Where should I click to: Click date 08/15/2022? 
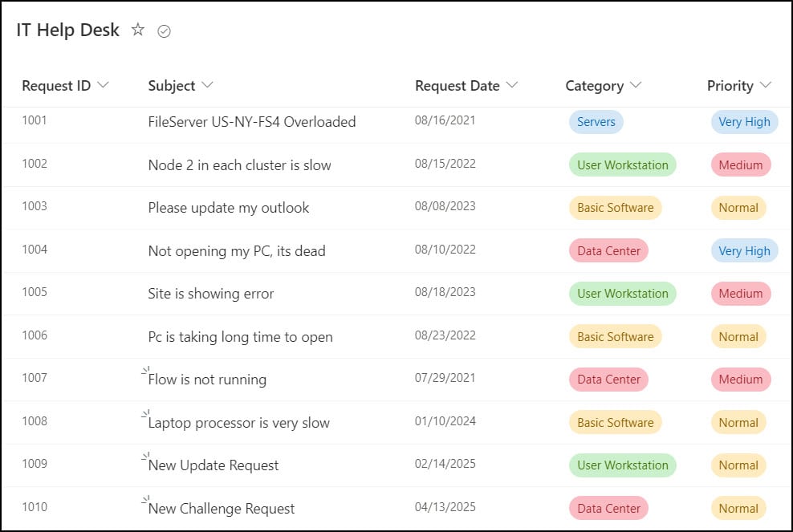tap(445, 164)
